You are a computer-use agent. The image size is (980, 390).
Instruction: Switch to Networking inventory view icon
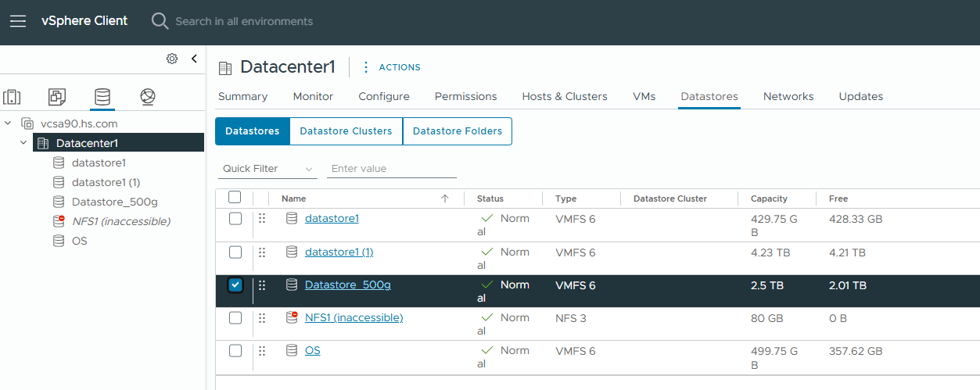coord(148,97)
